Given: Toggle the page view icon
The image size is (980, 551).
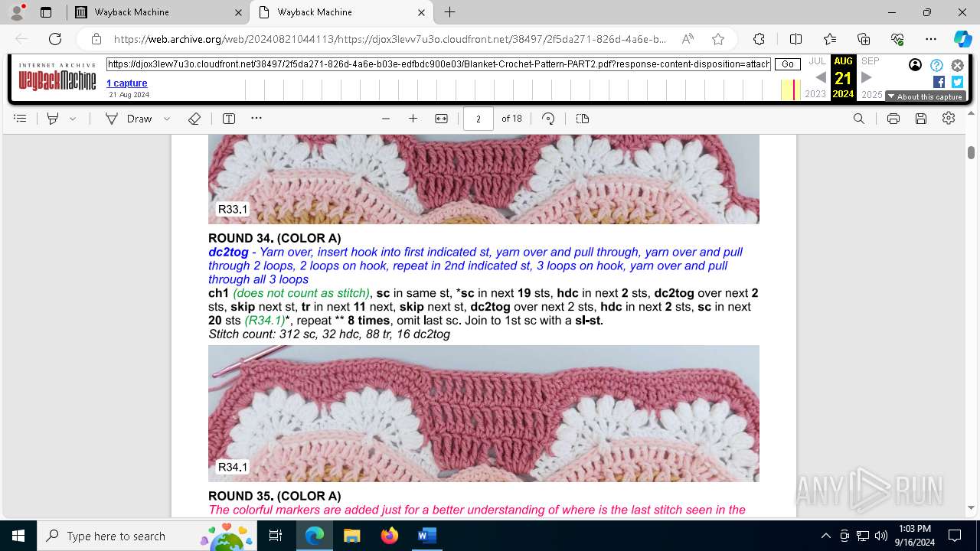Looking at the screenshot, I should tap(583, 119).
